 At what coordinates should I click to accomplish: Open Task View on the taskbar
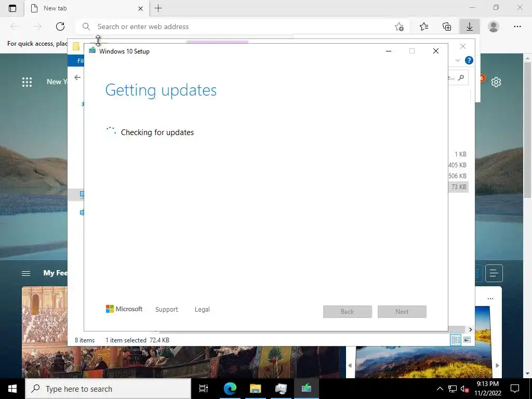point(204,389)
